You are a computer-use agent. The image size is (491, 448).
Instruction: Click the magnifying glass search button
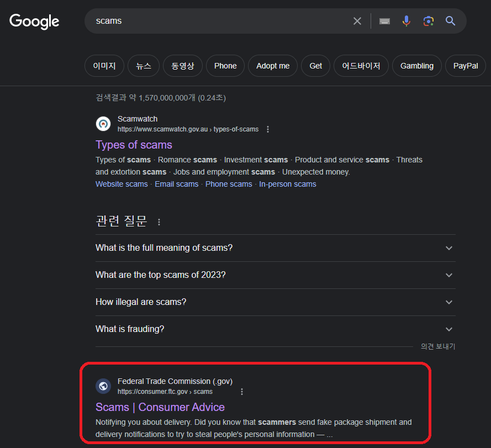(450, 21)
